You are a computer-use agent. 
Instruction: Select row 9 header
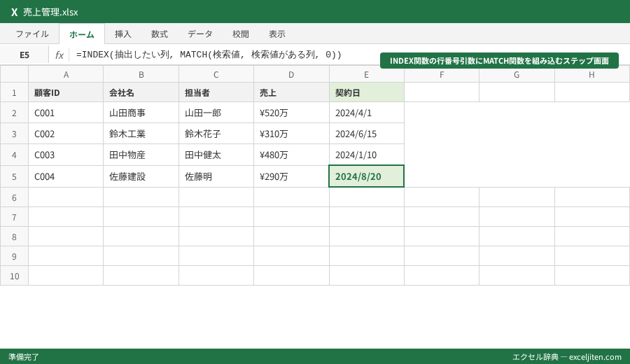pyautogui.click(x=14, y=256)
